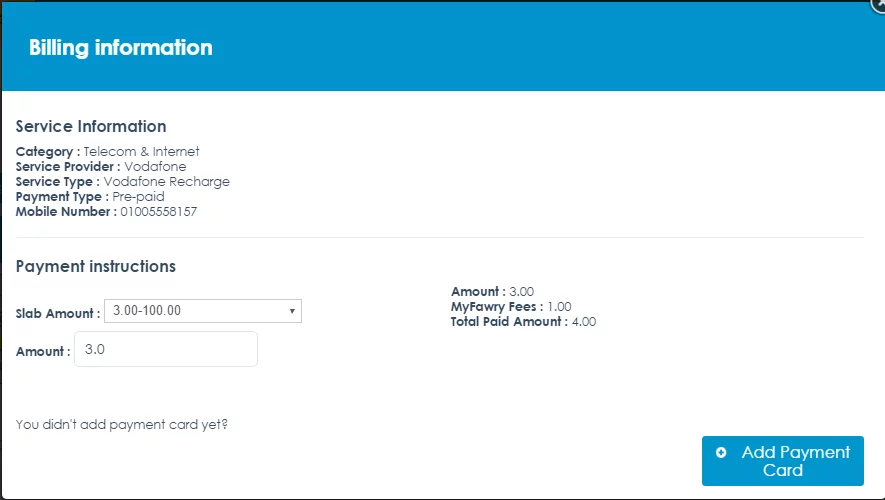The height and width of the screenshot is (500, 885).
Task: Click the Service Type Vodafone Recharge line
Action: pyautogui.click(x=123, y=182)
